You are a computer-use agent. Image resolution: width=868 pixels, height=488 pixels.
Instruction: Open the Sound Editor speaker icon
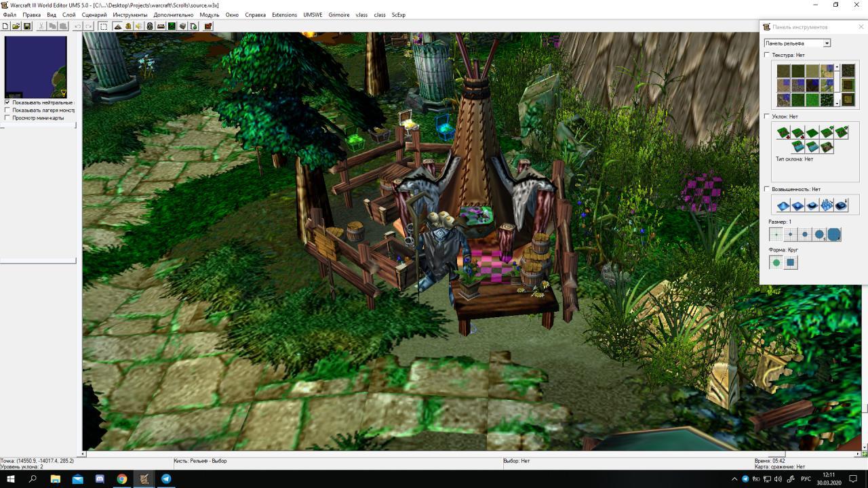click(x=139, y=26)
